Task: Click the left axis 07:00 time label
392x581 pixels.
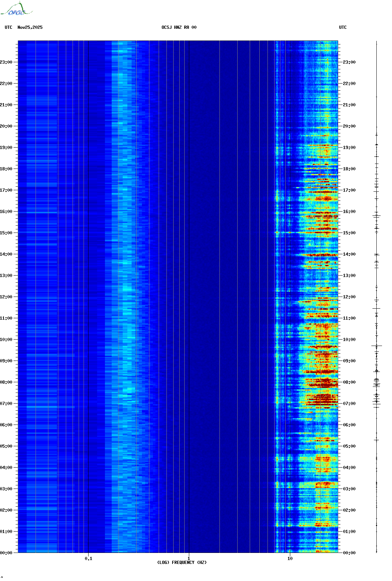Action: point(6,404)
